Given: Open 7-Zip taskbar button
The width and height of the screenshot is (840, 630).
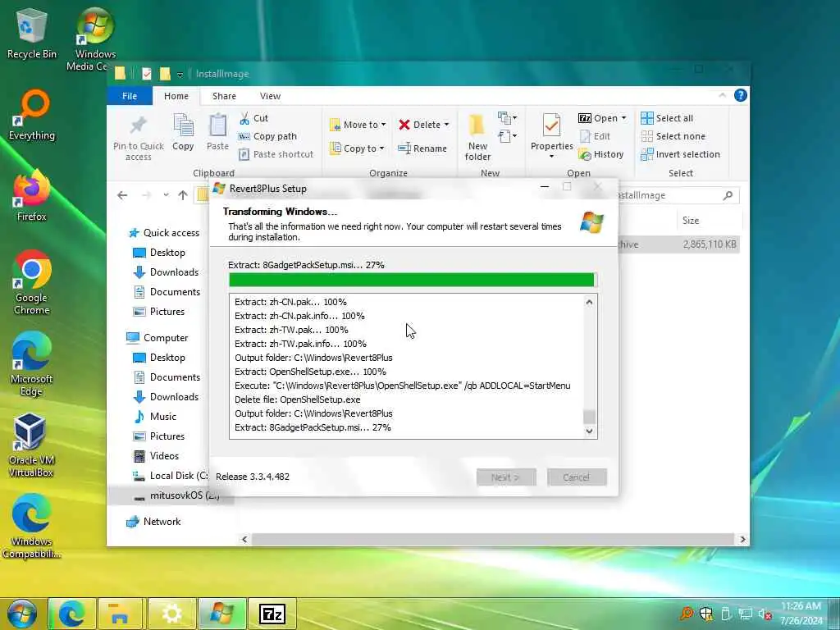Looking at the screenshot, I should point(272,614).
